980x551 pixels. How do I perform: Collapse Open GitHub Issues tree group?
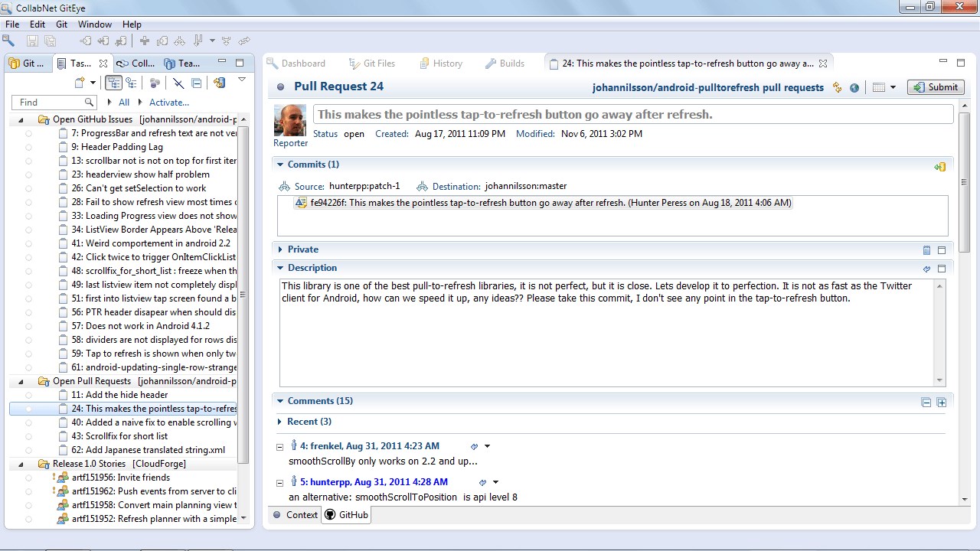coord(22,119)
